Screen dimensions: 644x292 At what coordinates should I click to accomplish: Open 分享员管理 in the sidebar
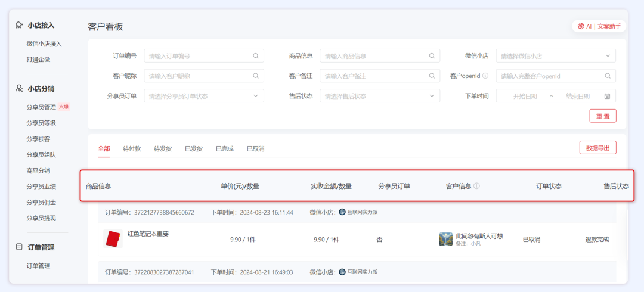pos(41,107)
